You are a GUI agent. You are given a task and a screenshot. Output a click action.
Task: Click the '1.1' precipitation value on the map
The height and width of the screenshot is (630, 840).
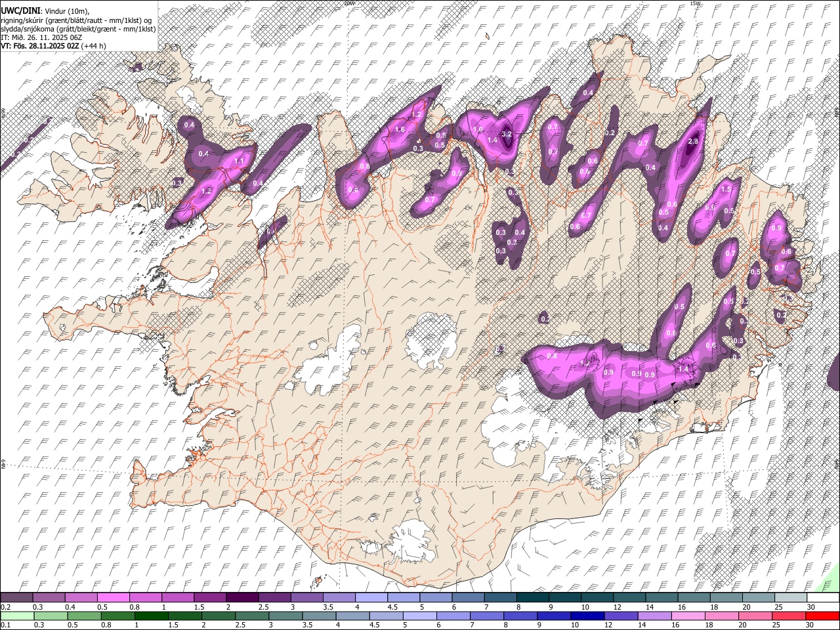239,161
